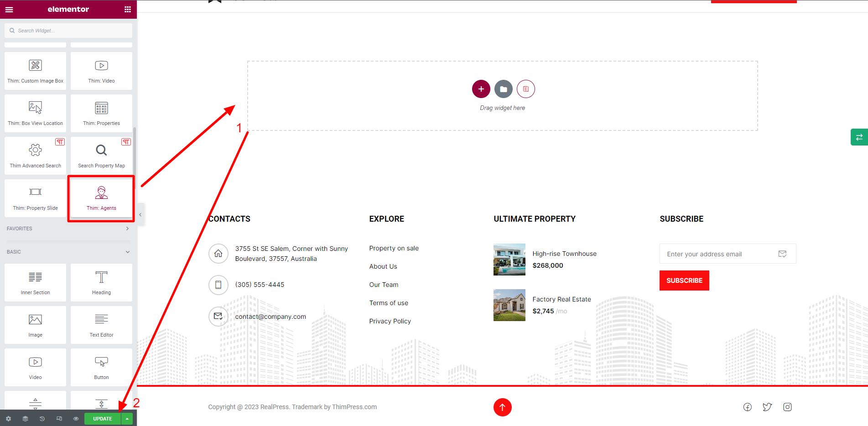Select the Image widget
868x426 pixels.
(35, 325)
